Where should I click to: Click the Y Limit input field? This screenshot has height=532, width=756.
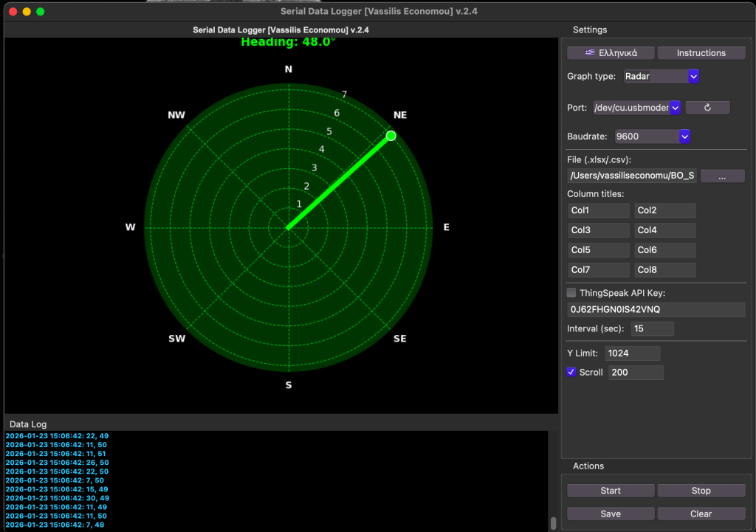[632, 353]
